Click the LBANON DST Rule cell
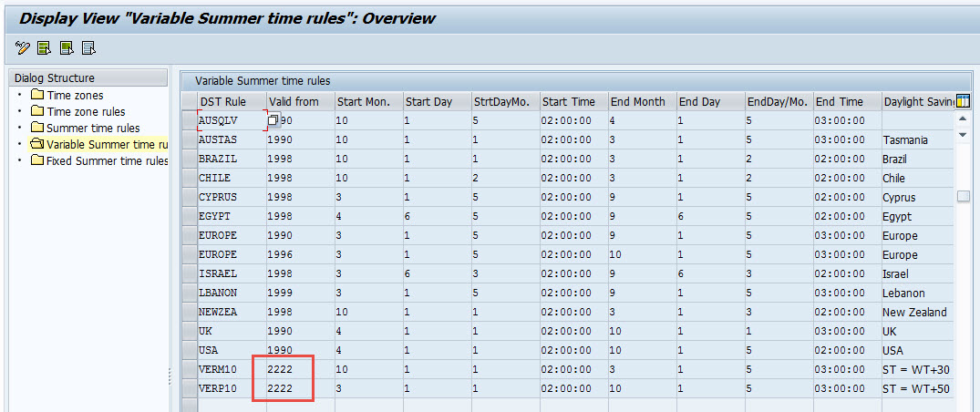This screenshot has height=412, width=980. 232,293
